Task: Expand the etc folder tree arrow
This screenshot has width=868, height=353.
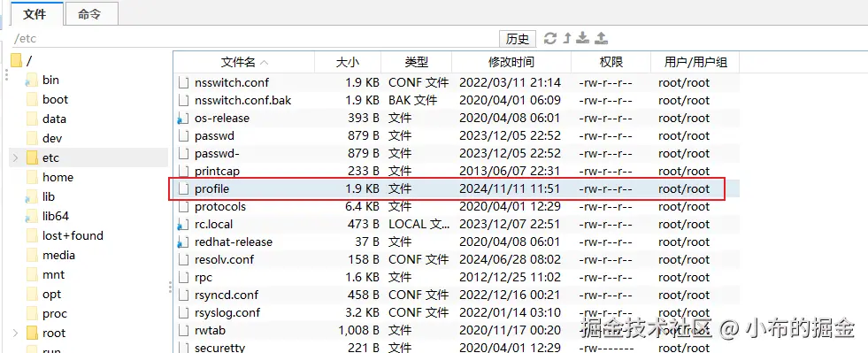Action: pyautogui.click(x=15, y=158)
